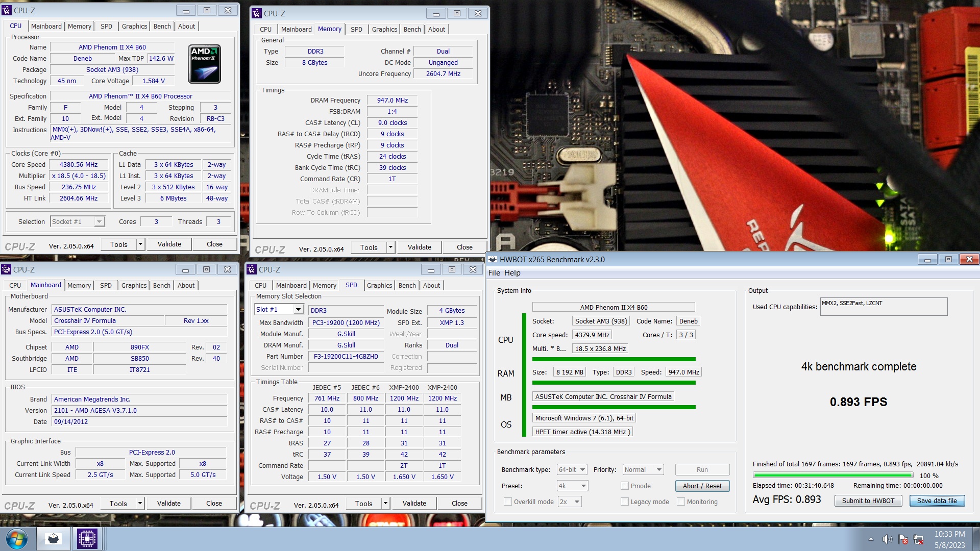The width and height of the screenshot is (980, 551).
Task: Open HWBOT Help menu
Action: pyautogui.click(x=512, y=273)
